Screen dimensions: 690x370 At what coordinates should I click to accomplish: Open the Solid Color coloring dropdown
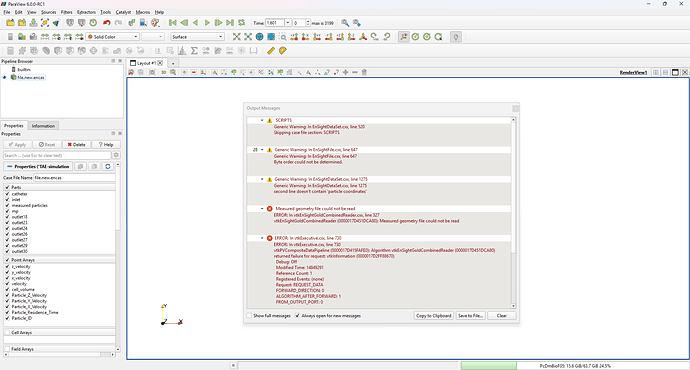(113, 37)
